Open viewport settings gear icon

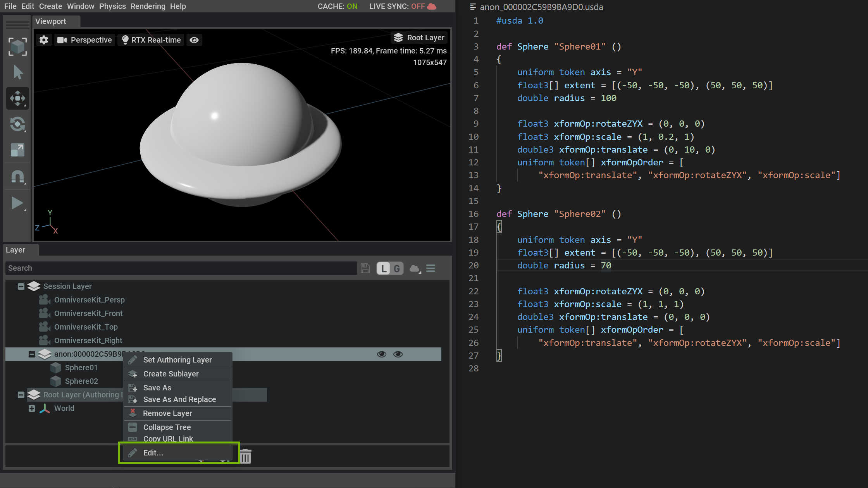(x=44, y=40)
